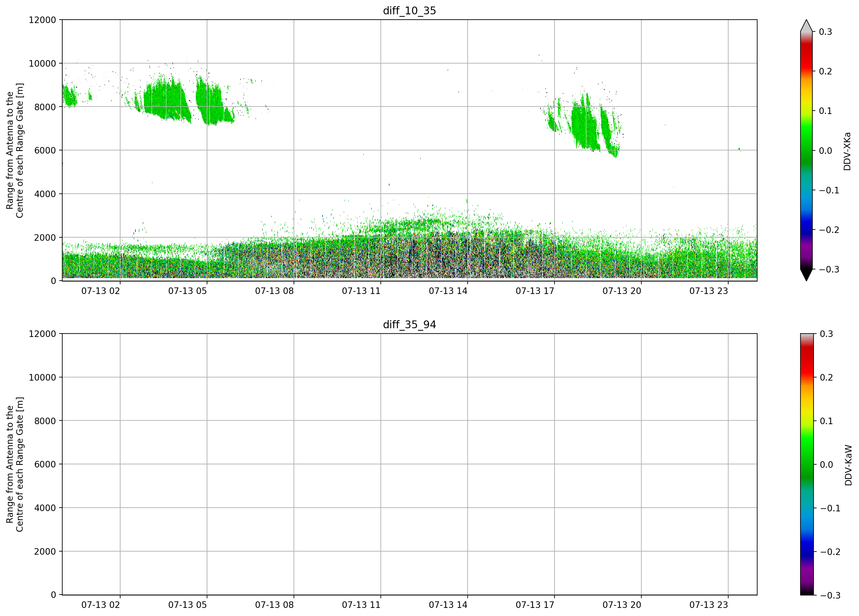Select '0.2' tick on DDV-KaW colorbar
Screen dimensions: 859x616
(x=826, y=378)
